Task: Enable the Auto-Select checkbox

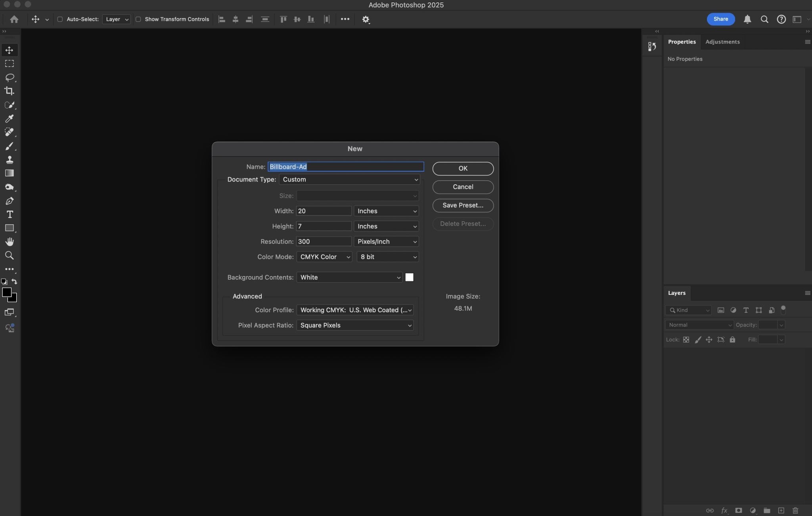Action: [60, 19]
